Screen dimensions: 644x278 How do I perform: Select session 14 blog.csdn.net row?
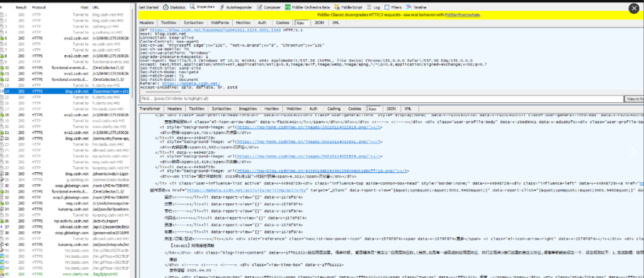(x=65, y=91)
